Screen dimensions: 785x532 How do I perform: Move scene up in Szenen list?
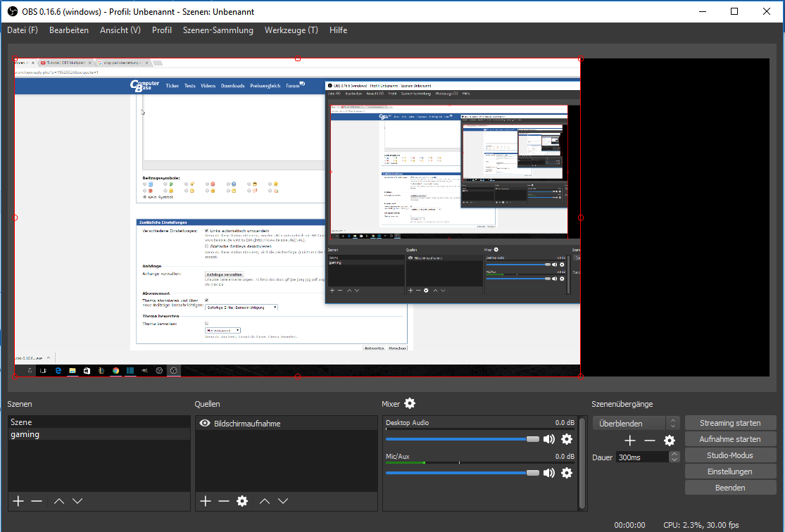(x=59, y=501)
